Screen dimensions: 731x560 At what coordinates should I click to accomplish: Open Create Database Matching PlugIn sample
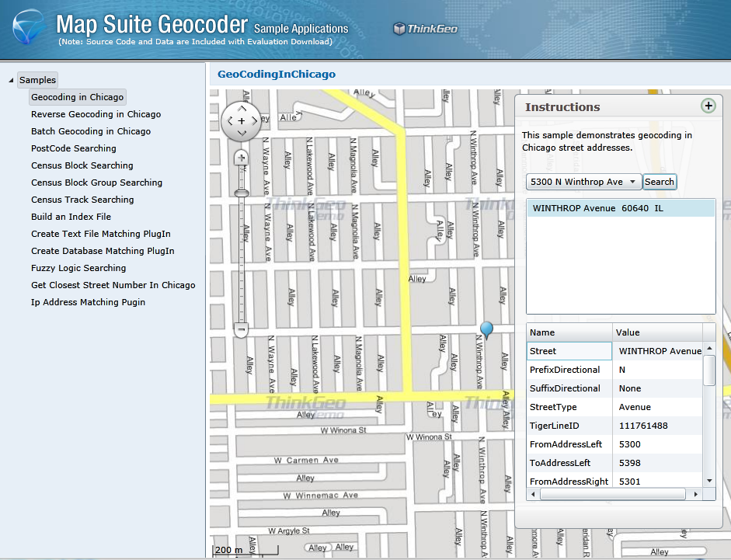coord(103,251)
